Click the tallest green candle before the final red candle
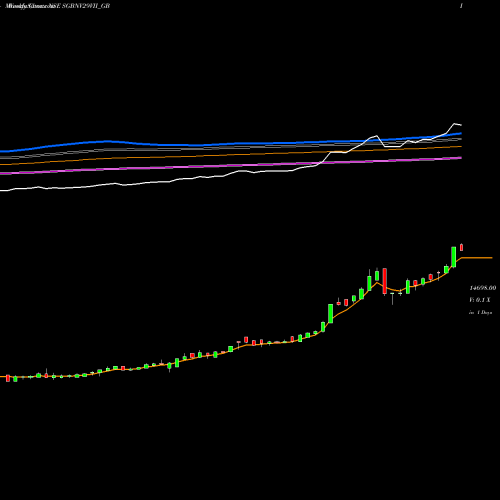Screen dimensions: 500x500 [454, 257]
